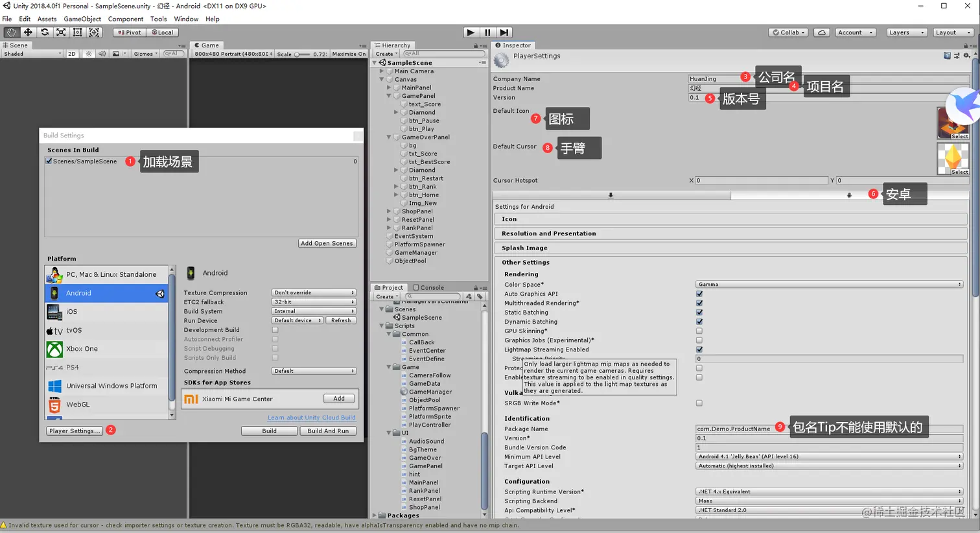Click the Universal Windows Platform icon

tap(54, 386)
